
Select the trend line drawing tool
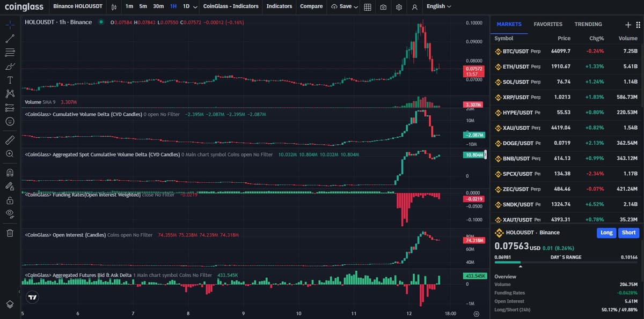[10, 39]
